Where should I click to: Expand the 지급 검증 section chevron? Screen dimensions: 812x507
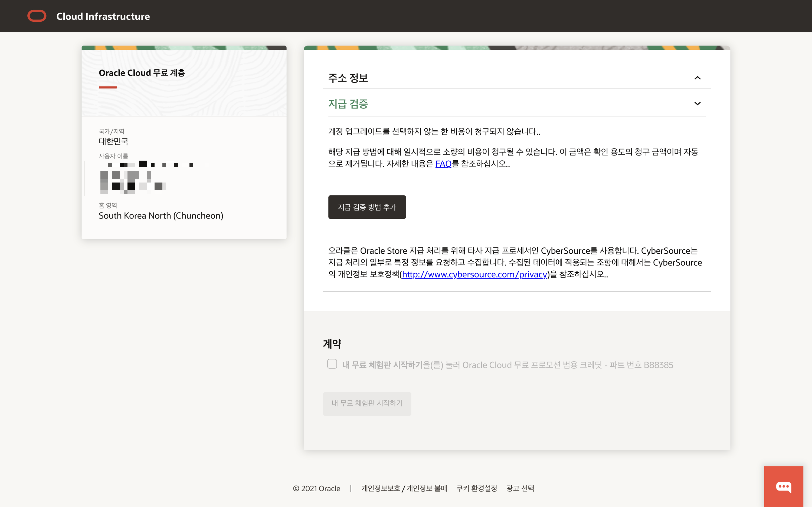697,104
